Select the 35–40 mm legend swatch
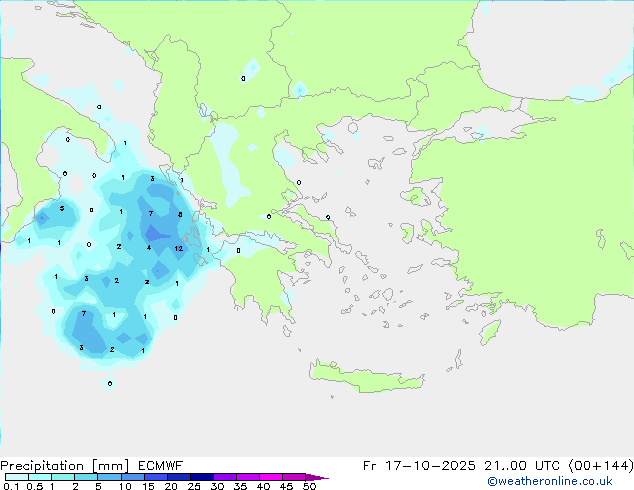This screenshot has width=634, height=490. pos(247,477)
